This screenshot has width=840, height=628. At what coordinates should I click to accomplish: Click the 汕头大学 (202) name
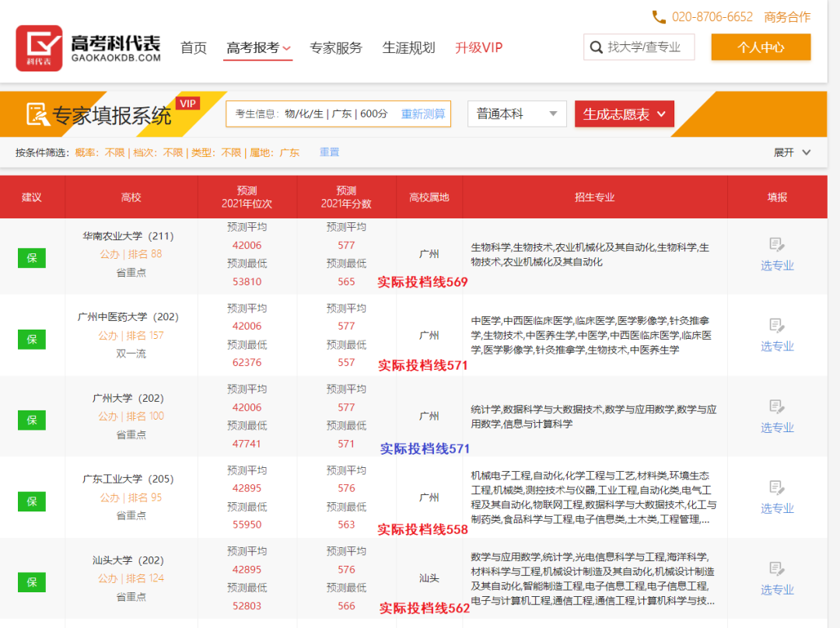(x=128, y=560)
